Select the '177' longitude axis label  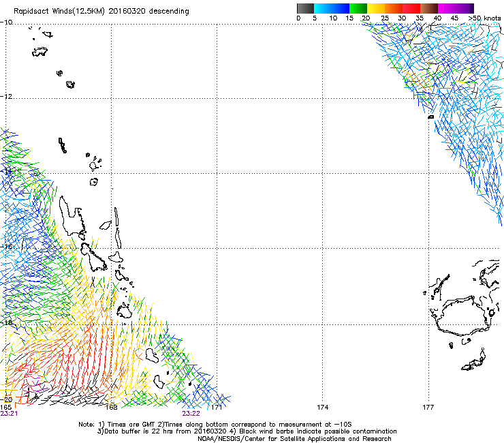(x=428, y=408)
